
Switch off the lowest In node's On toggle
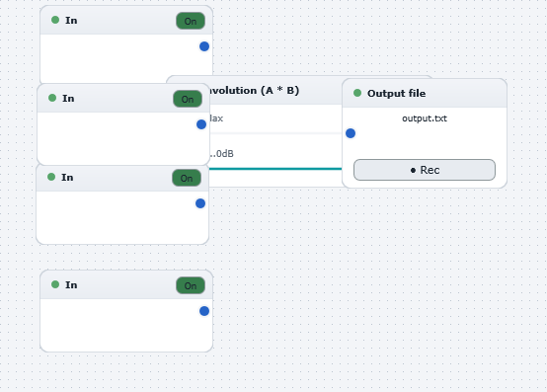191,285
